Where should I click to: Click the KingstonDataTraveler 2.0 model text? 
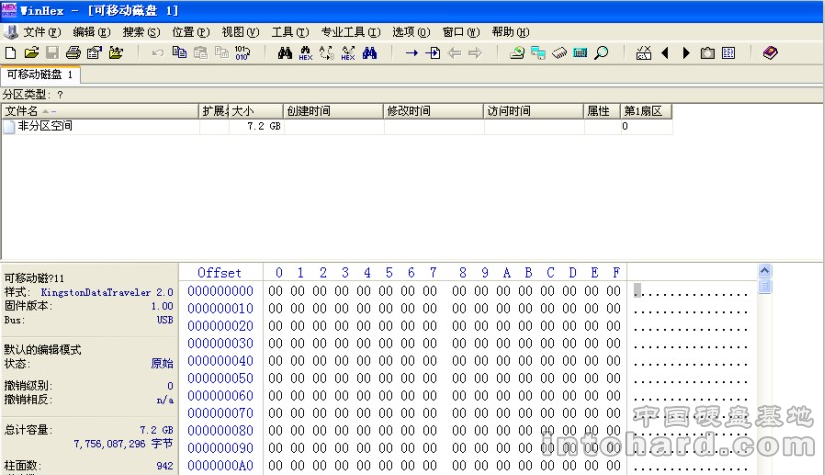tap(107, 292)
